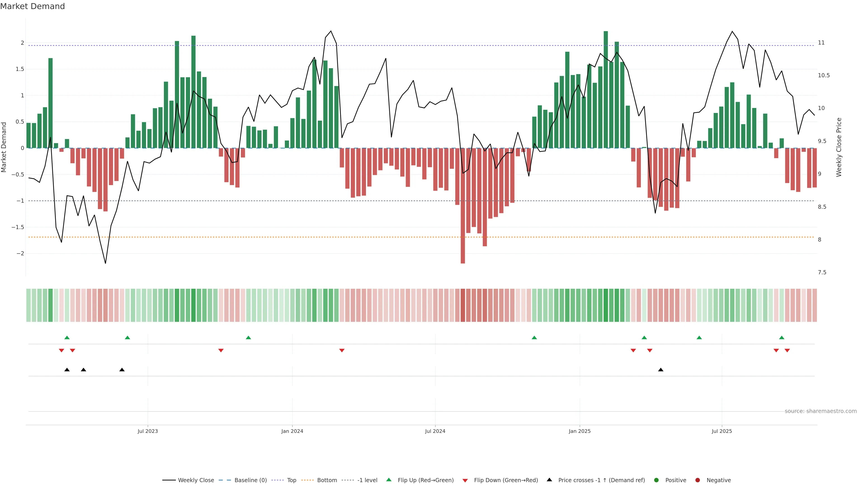Click the last green flip-up marker
The width and height of the screenshot is (868, 488).
click(x=781, y=338)
